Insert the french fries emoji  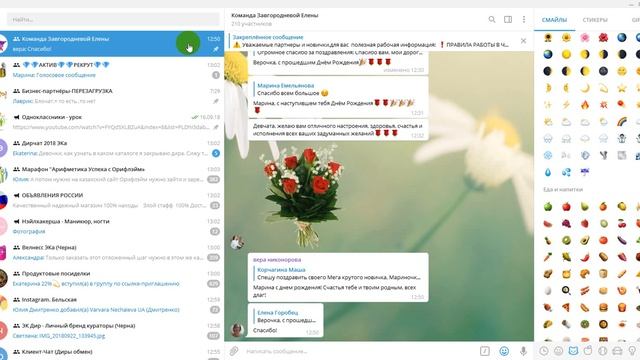622,307
